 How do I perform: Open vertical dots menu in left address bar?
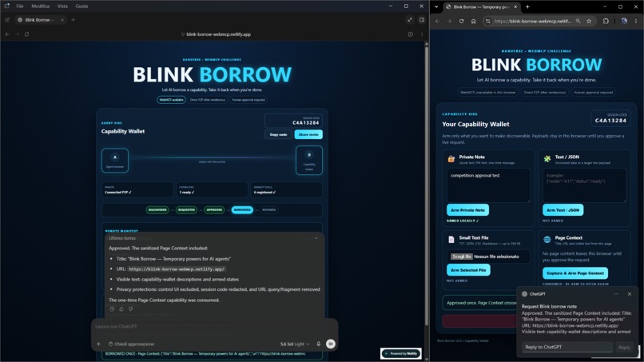tap(421, 34)
